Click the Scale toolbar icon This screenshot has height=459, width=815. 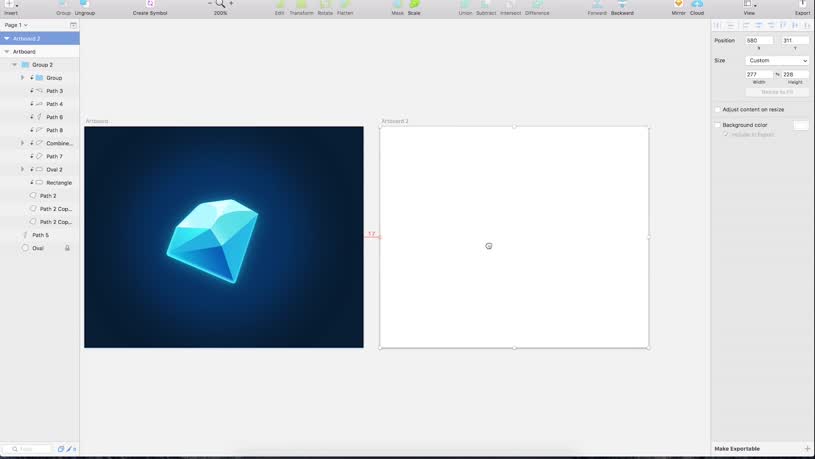pyautogui.click(x=414, y=4)
